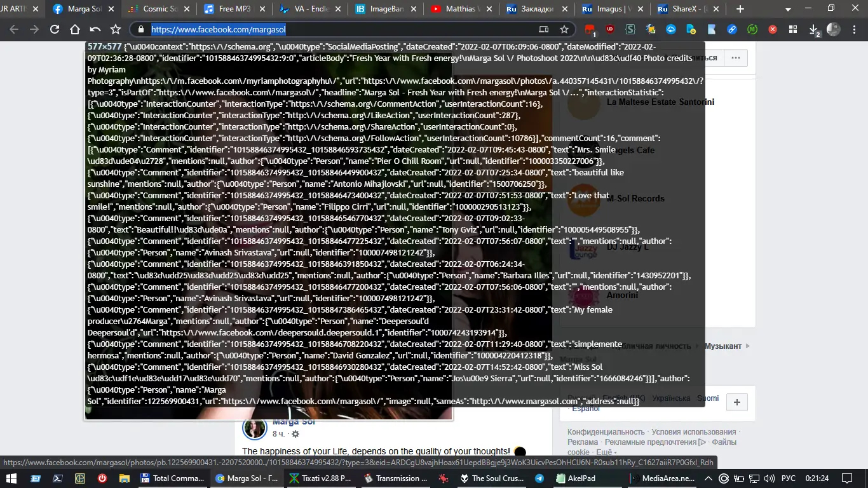Click the red circle X extension
Screen dimensions: 868x488
[773, 29]
